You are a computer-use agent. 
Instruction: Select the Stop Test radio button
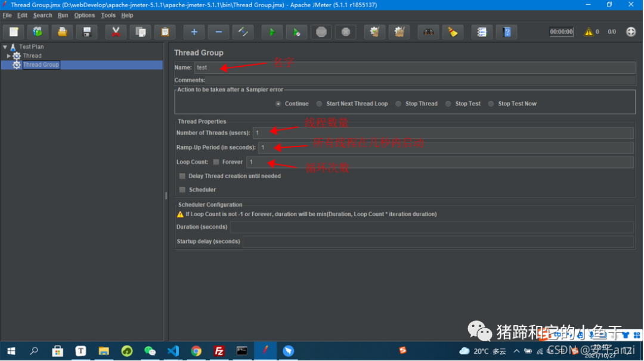[x=448, y=104]
